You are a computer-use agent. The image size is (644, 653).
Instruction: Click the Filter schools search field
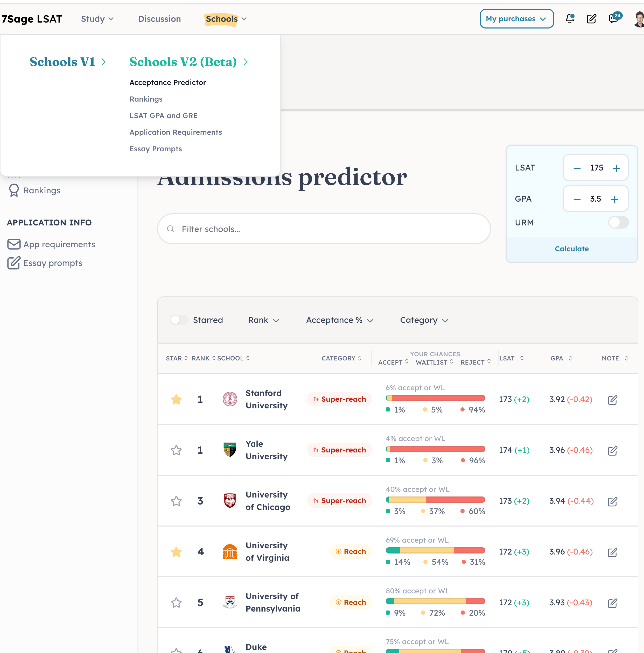point(324,229)
